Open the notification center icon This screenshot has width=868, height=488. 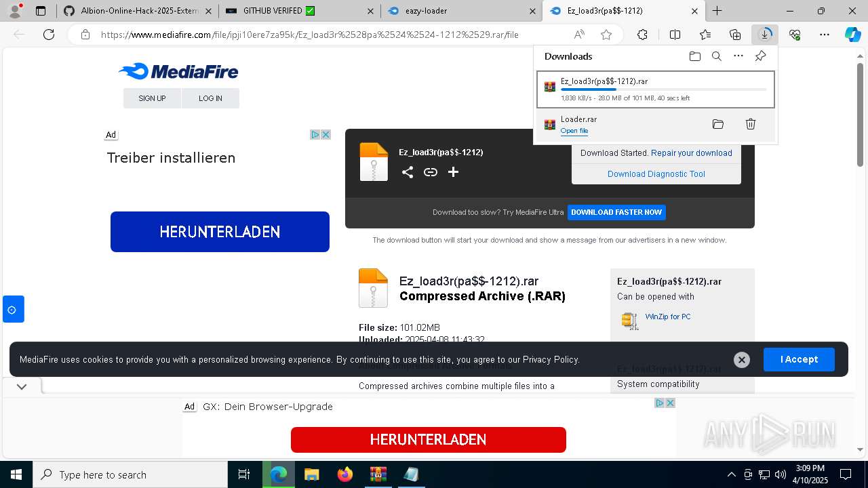[846, 474]
